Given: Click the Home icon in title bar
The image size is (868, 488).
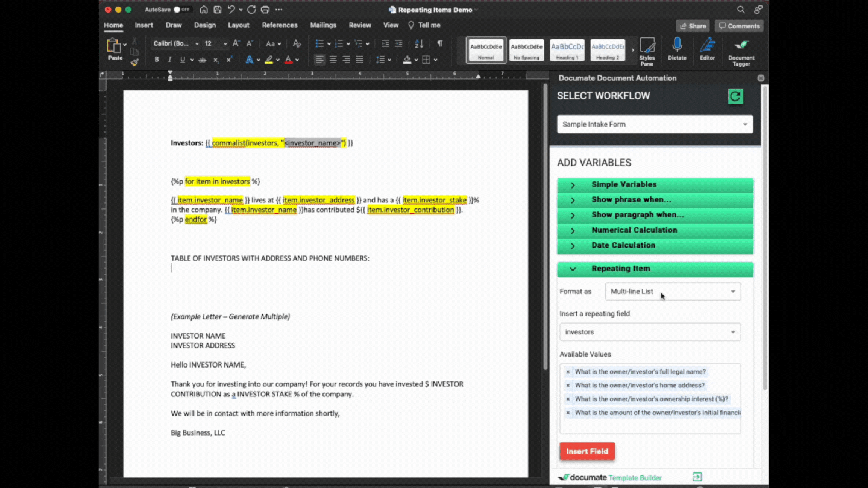Looking at the screenshot, I should point(204,10).
